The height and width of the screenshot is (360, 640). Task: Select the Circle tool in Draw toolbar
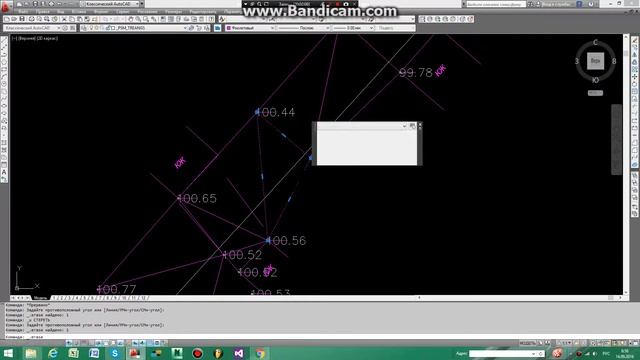4,84
